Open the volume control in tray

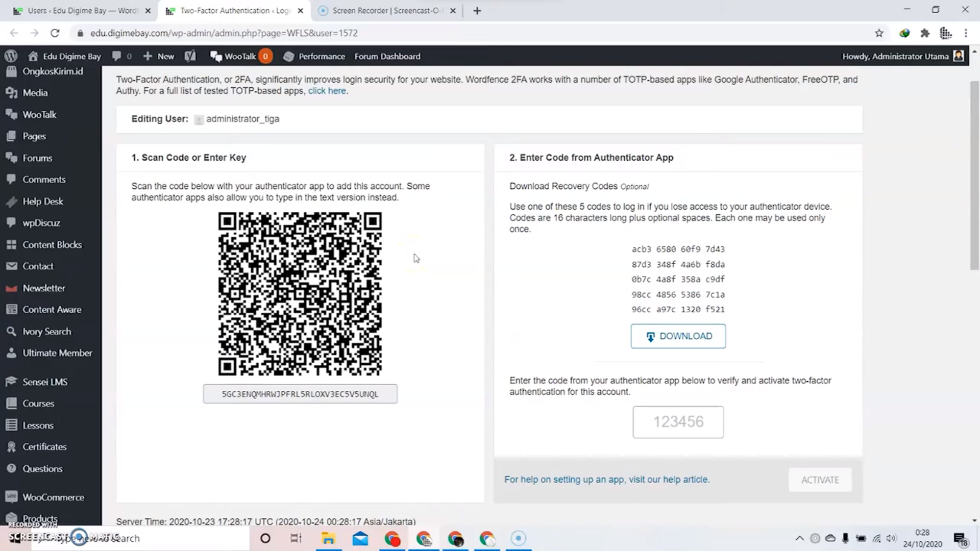892,538
